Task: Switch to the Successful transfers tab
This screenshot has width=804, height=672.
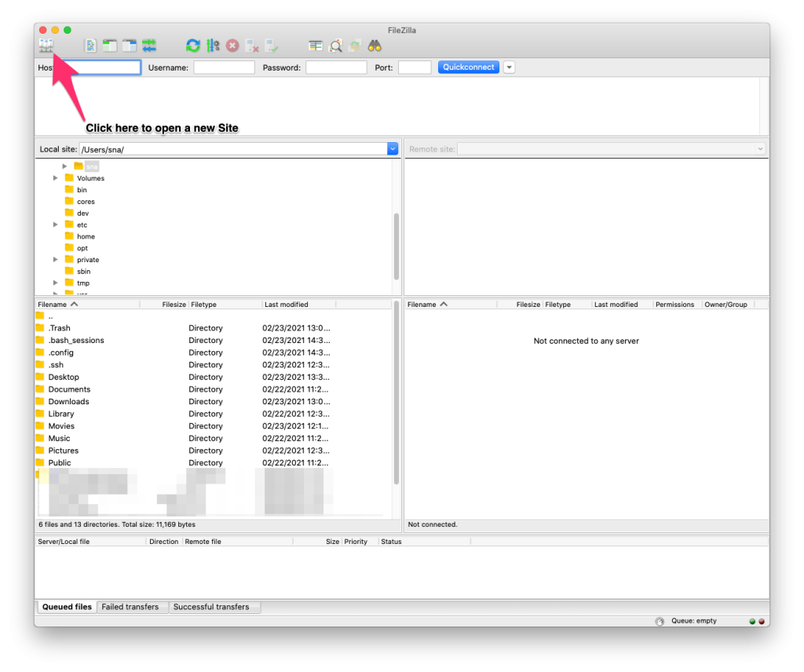Action: coord(211,607)
